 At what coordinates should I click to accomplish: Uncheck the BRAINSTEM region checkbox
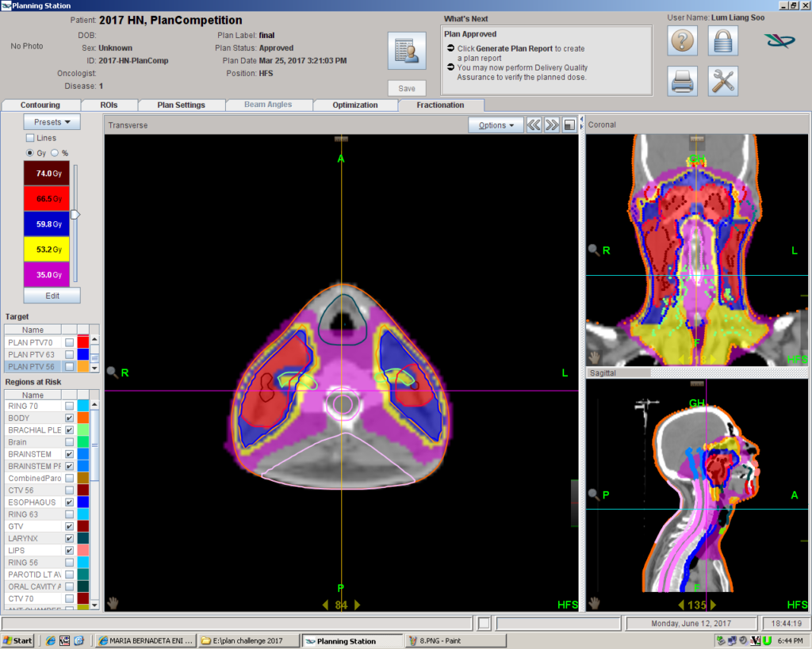coord(70,454)
